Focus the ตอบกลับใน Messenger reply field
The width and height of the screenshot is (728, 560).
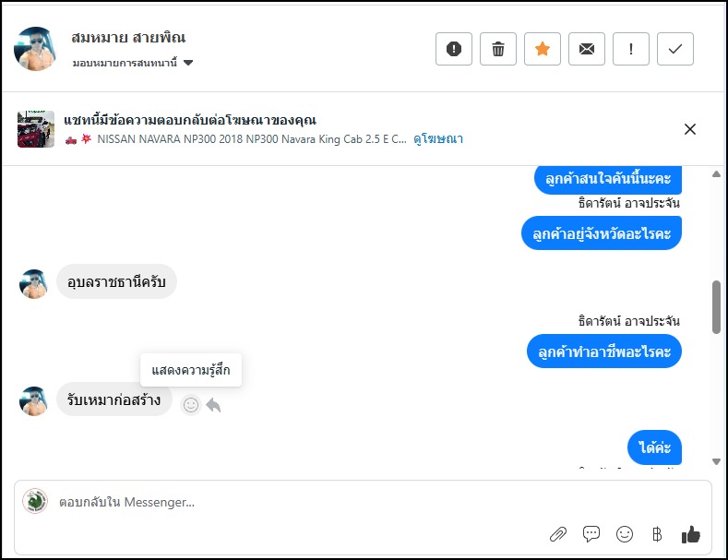[x=277, y=503]
